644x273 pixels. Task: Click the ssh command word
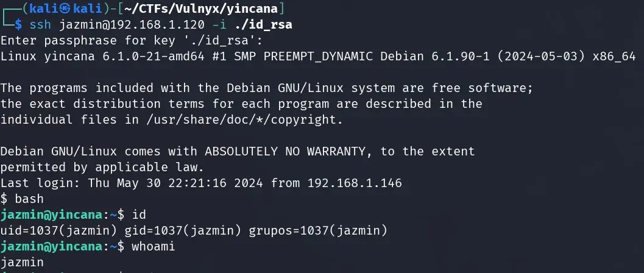(x=40, y=24)
